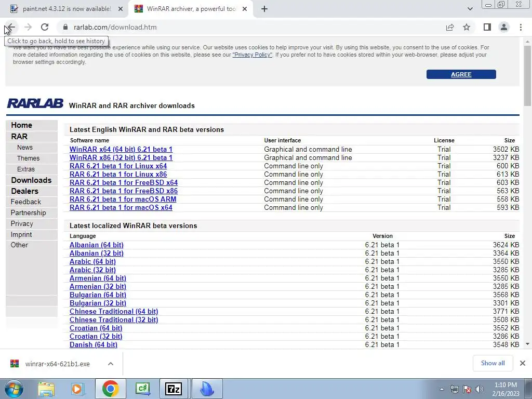This screenshot has height=399, width=532.
Task: Close the paint.net tab
Action: click(121, 9)
